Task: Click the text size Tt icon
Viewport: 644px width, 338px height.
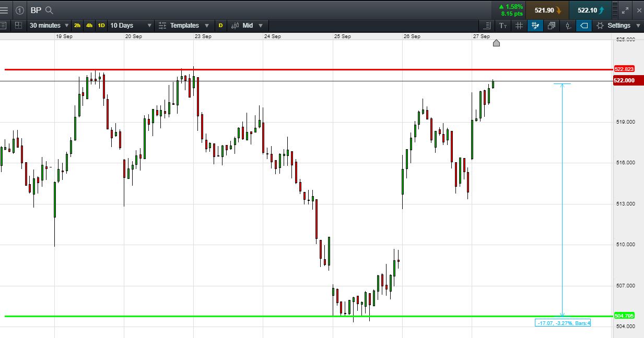Action: [503, 25]
